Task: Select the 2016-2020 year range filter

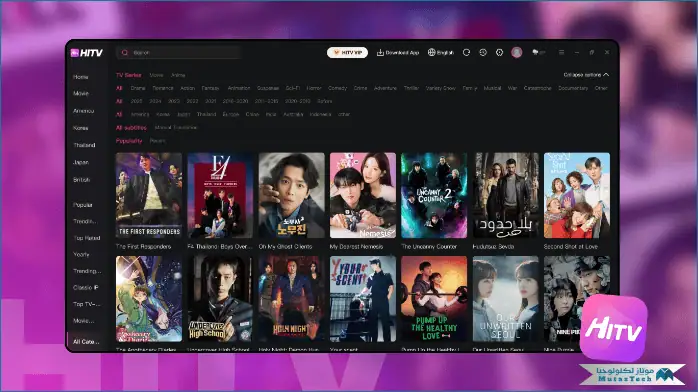Action: [235, 101]
